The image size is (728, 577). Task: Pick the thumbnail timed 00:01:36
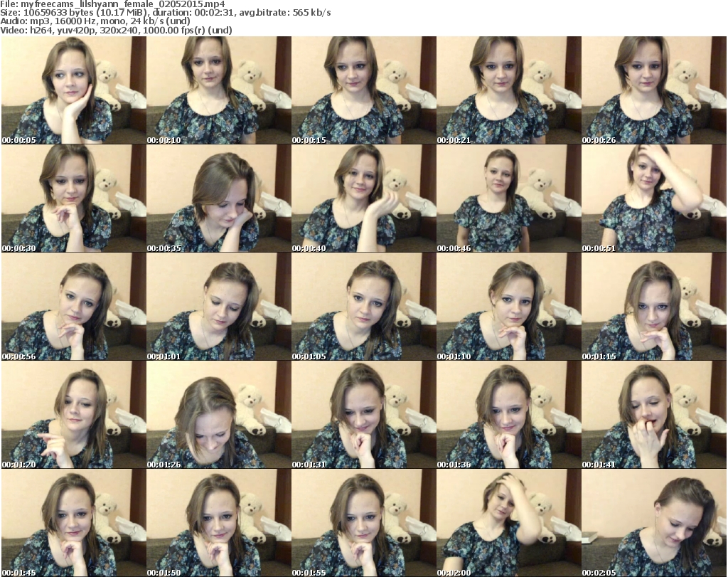click(509, 415)
